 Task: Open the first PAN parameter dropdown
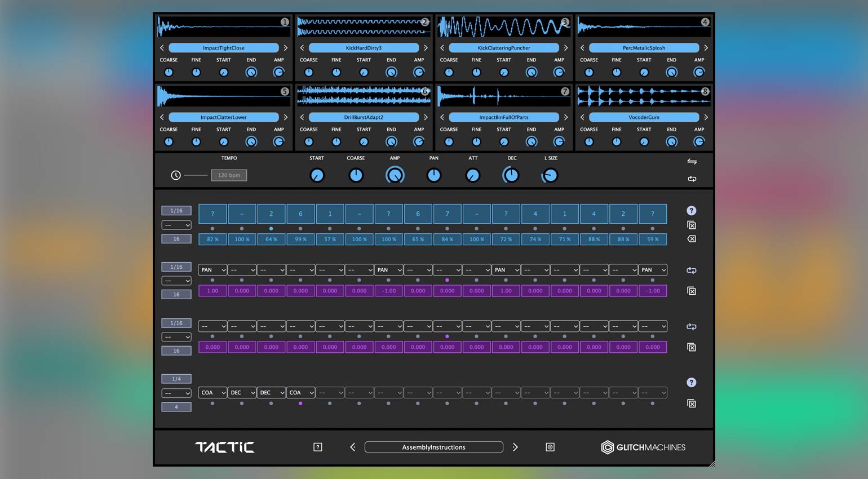(x=212, y=270)
